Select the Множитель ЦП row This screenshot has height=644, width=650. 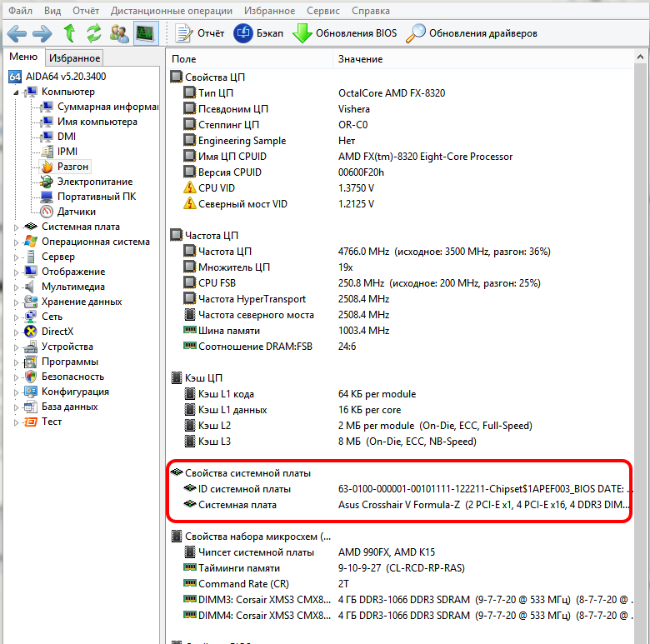point(401,267)
